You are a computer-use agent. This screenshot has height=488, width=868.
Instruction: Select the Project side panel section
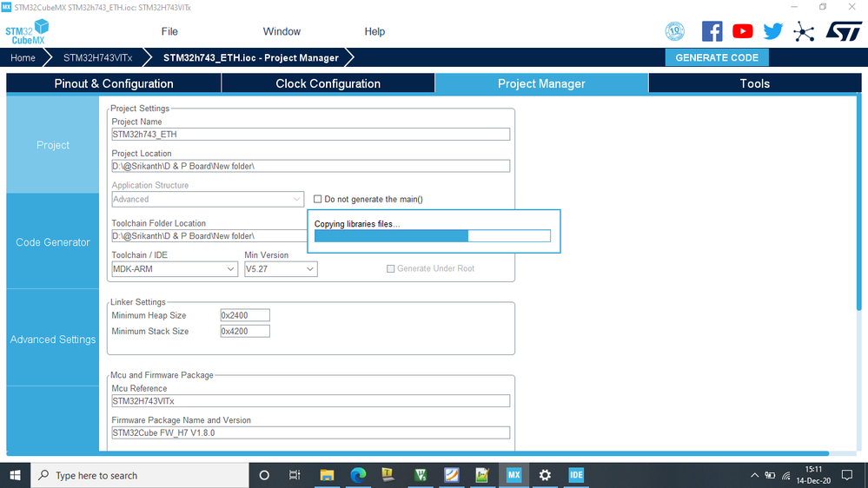(53, 145)
